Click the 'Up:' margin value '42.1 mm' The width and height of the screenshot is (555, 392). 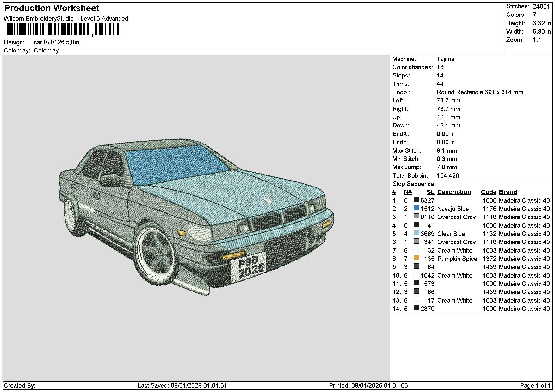tap(448, 117)
